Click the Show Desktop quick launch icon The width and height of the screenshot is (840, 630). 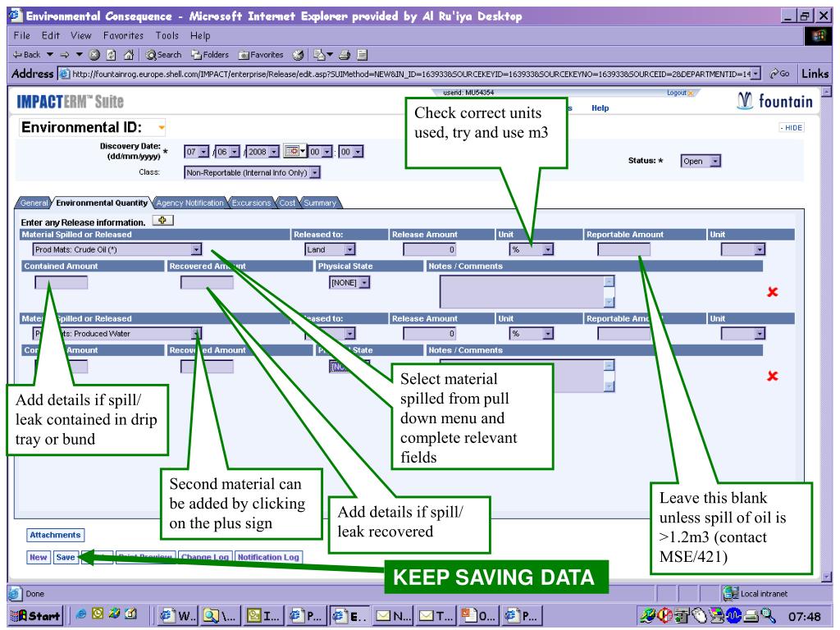click(130, 614)
